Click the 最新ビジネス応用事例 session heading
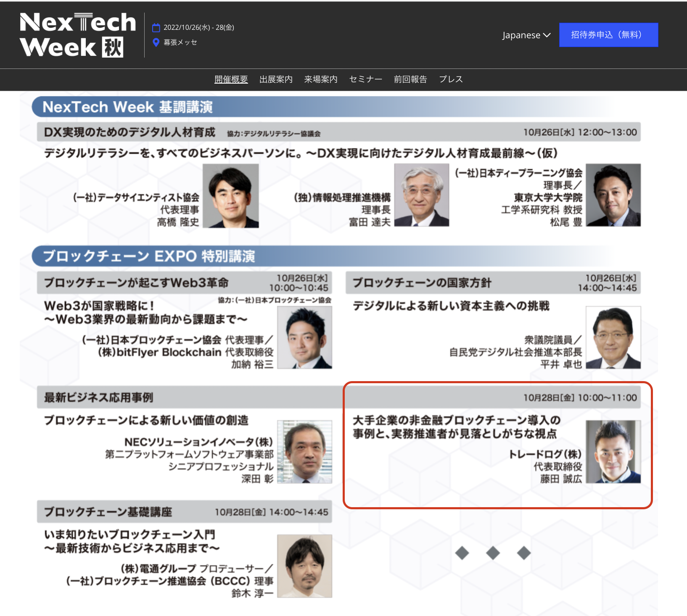This screenshot has width=687, height=616. pos(98,398)
